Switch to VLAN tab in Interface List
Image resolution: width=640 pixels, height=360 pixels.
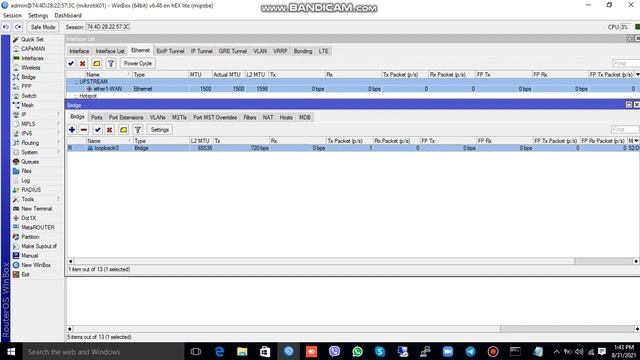260,51
